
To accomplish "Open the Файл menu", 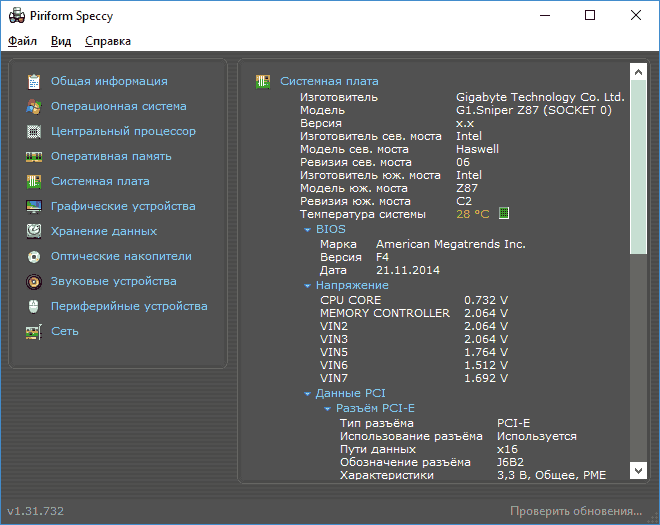I will (22, 41).
